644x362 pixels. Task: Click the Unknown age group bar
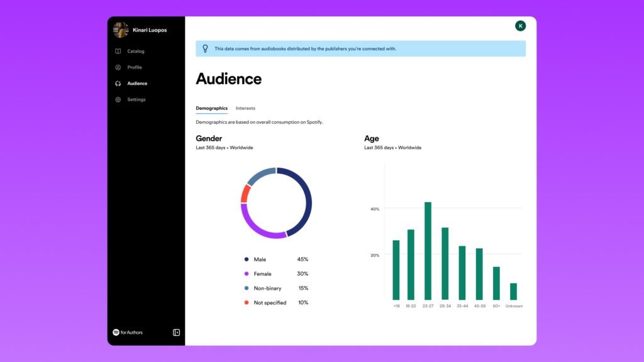[513, 292]
